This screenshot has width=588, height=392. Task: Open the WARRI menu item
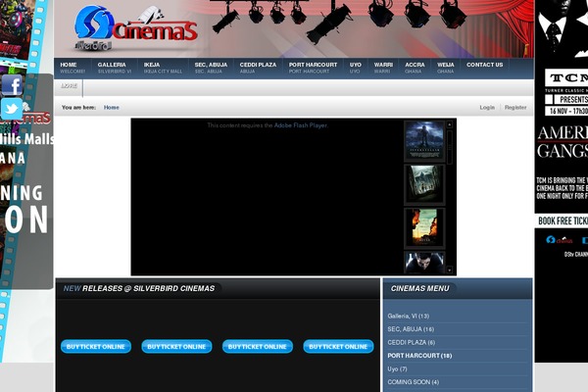pyautogui.click(x=383, y=68)
